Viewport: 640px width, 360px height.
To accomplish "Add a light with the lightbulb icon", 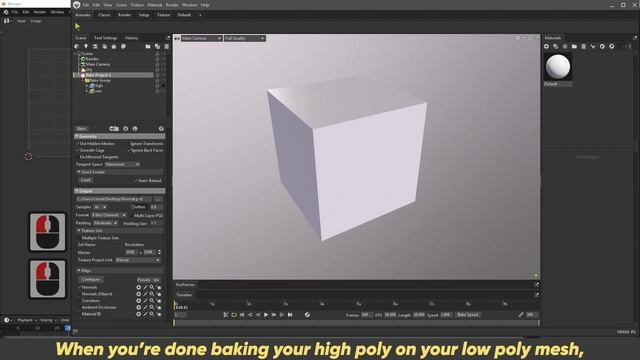I will 86,47.
